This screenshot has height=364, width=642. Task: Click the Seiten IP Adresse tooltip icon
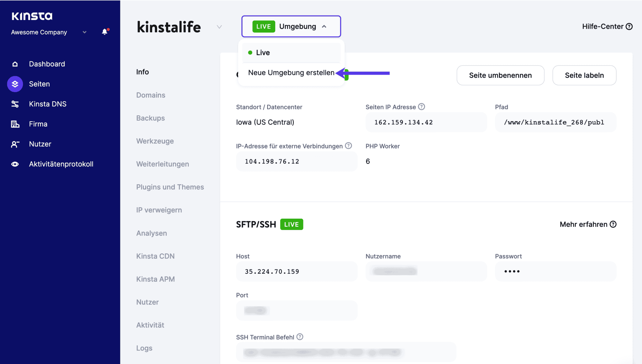[421, 107]
